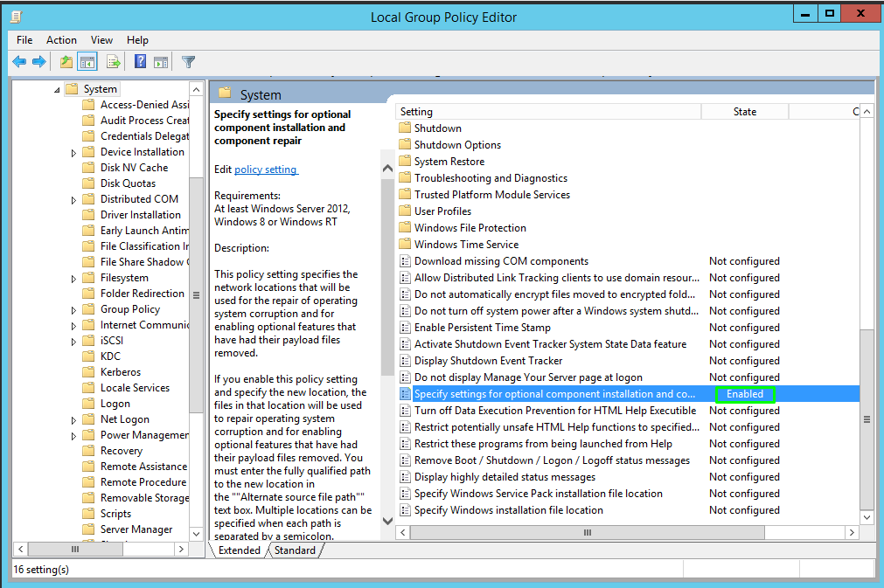
Task: Expand the Net Logon tree node
Action: pos(73,420)
